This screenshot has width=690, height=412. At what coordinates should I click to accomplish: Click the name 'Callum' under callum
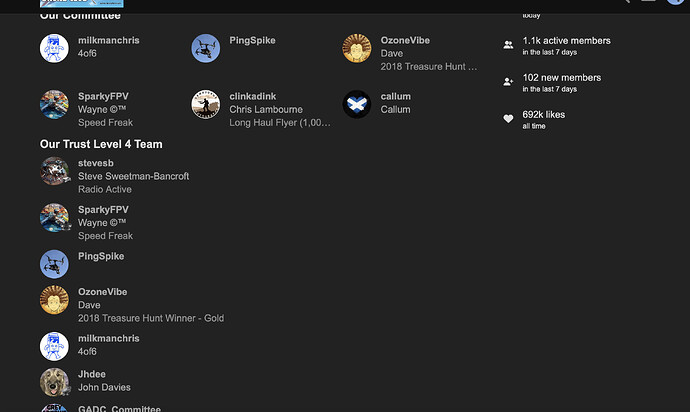pyautogui.click(x=396, y=110)
